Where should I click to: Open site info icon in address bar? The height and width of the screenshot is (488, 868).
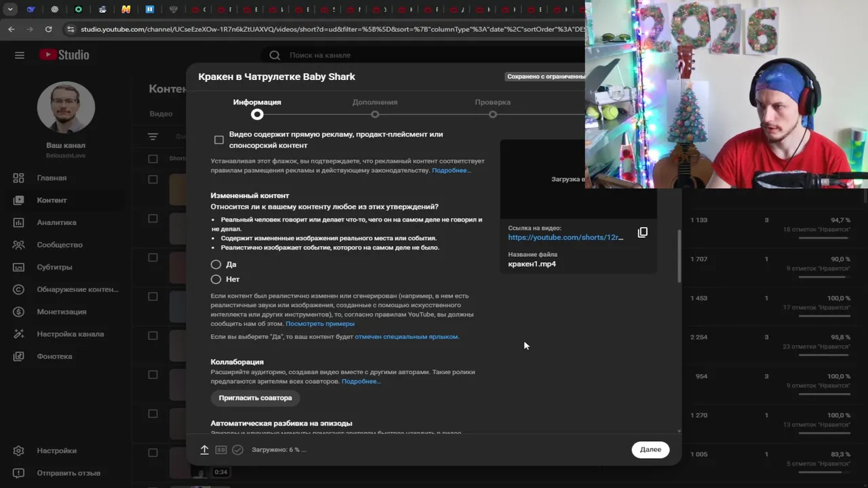tap(70, 29)
